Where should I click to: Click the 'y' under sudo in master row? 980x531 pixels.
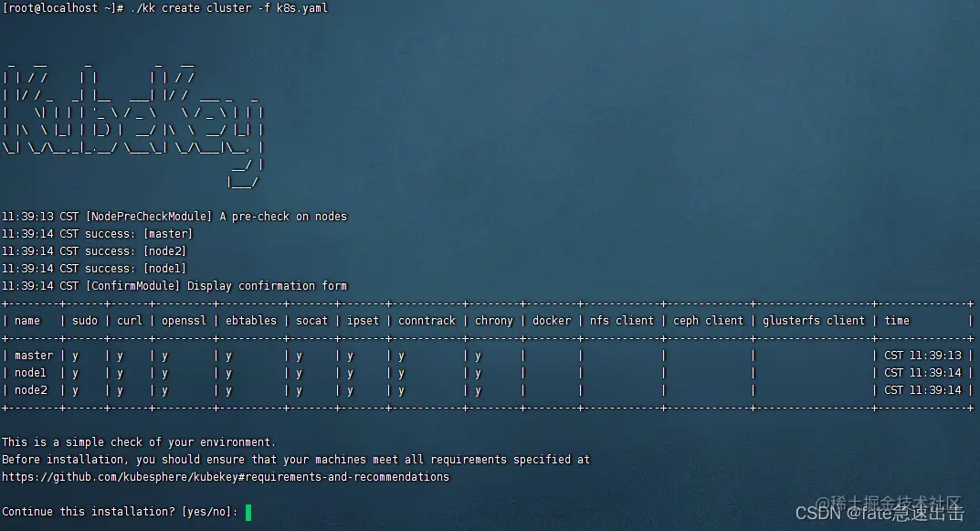(x=75, y=356)
